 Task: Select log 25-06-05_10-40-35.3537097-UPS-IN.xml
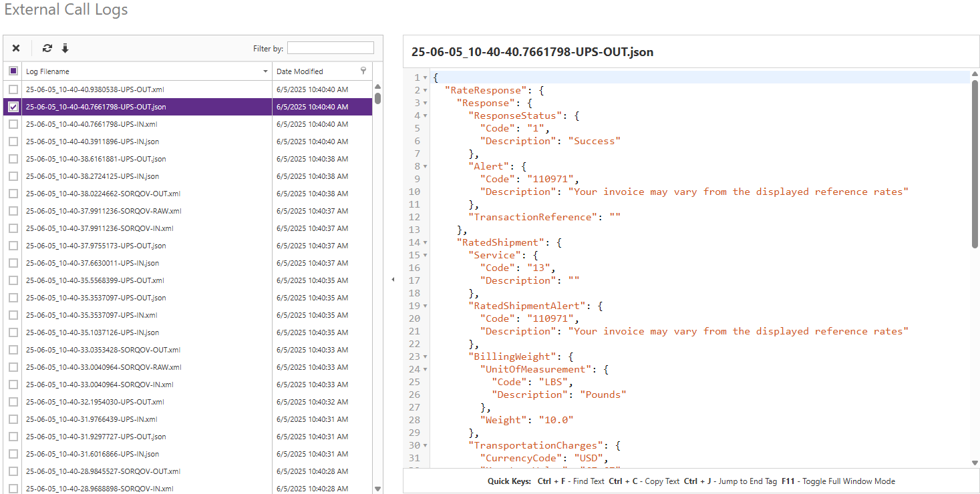point(92,315)
